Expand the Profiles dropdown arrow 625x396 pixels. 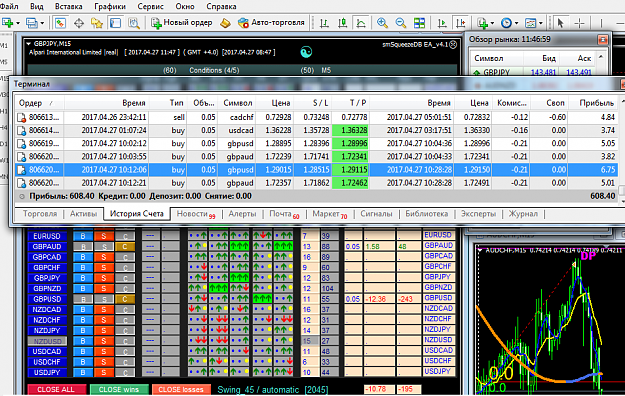(42, 23)
